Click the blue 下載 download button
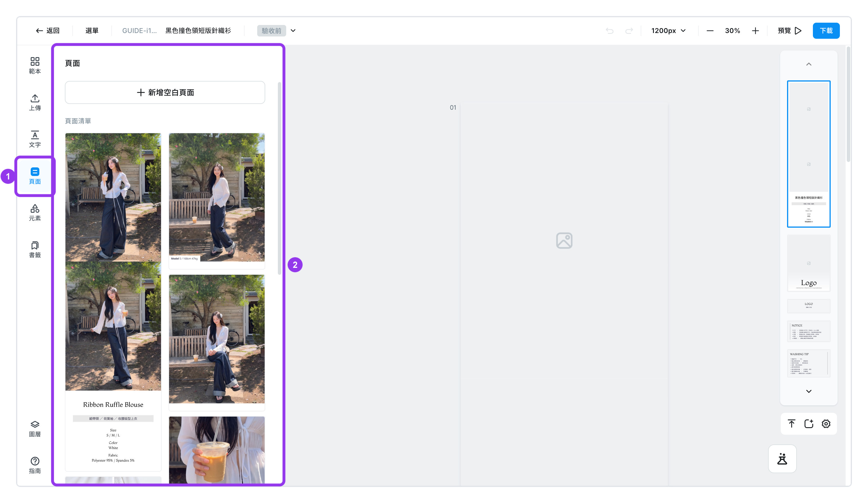The width and height of the screenshot is (868, 503). coord(826,31)
